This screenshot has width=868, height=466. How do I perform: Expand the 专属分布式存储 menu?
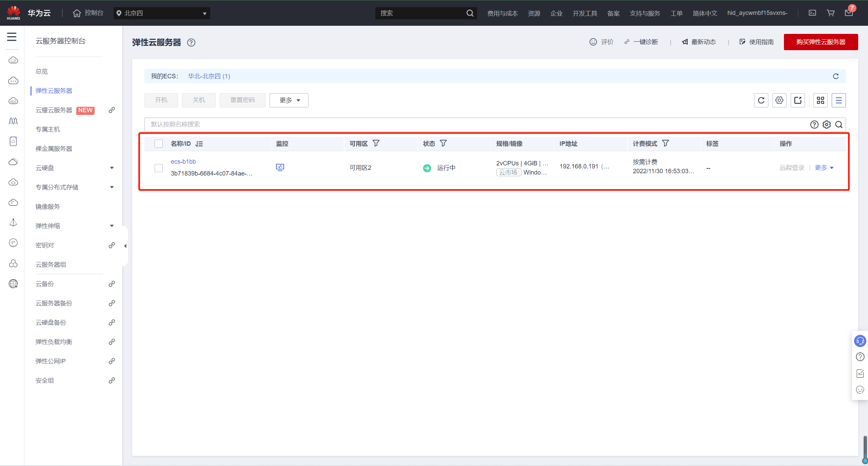[x=112, y=187]
